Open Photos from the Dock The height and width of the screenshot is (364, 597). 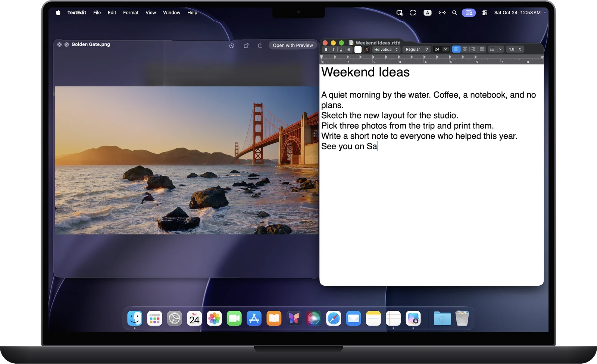(x=214, y=318)
